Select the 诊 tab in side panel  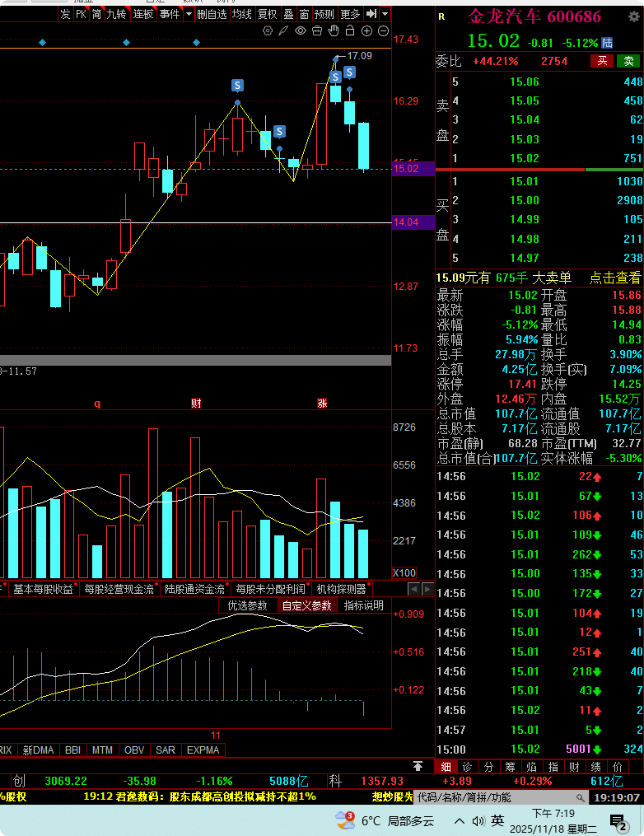point(467,767)
